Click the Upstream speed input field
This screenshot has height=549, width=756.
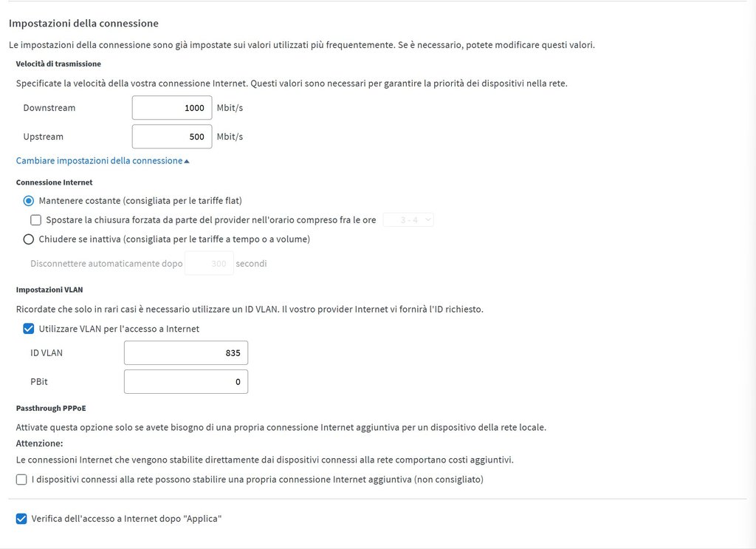[171, 137]
